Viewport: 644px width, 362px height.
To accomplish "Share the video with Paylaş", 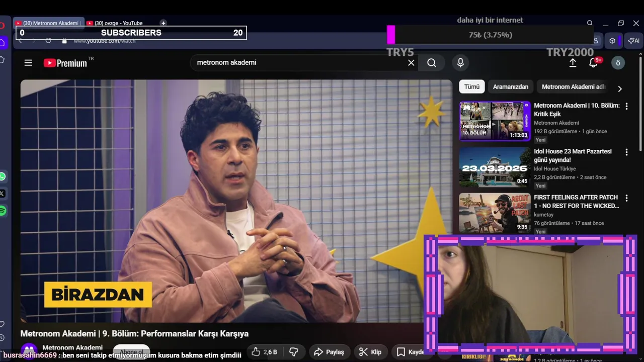I will (330, 352).
